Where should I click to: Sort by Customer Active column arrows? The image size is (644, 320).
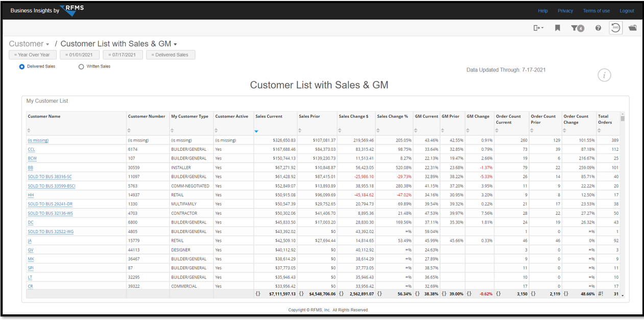[x=217, y=131]
